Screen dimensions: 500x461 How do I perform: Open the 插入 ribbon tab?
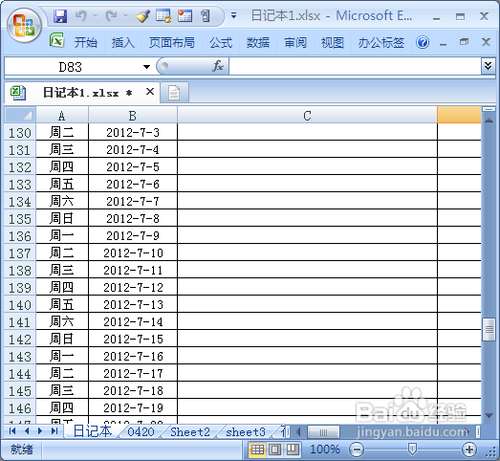coord(123,43)
